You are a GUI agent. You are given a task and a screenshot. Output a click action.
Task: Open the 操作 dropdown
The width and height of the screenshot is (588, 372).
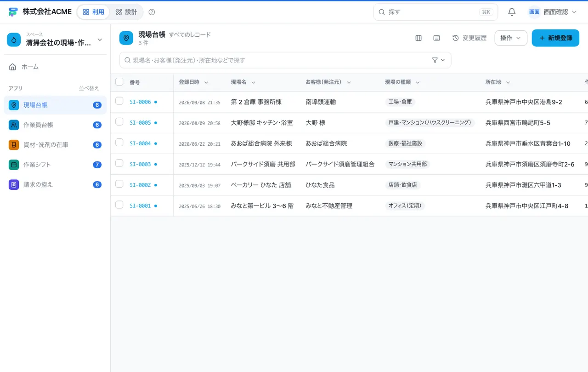click(511, 38)
